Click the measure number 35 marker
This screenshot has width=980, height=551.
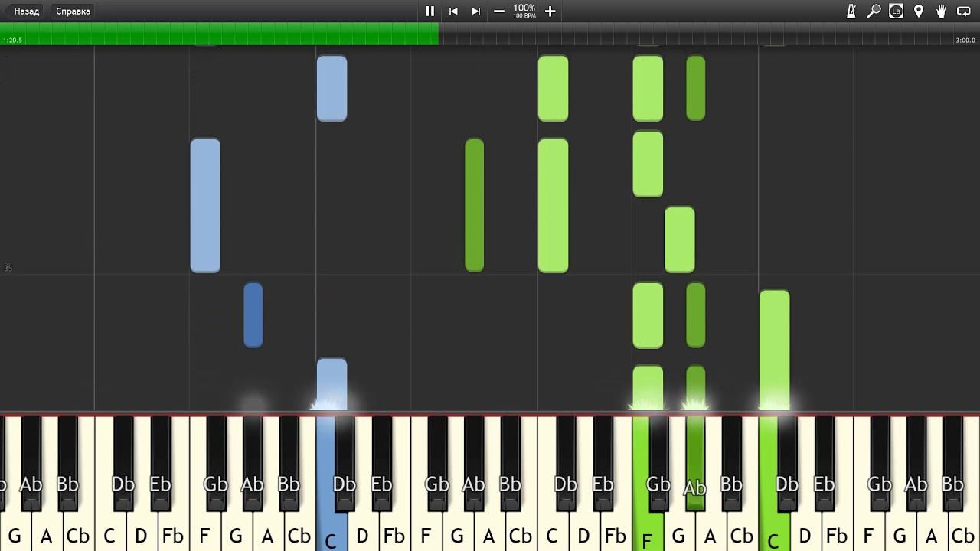[x=8, y=269]
